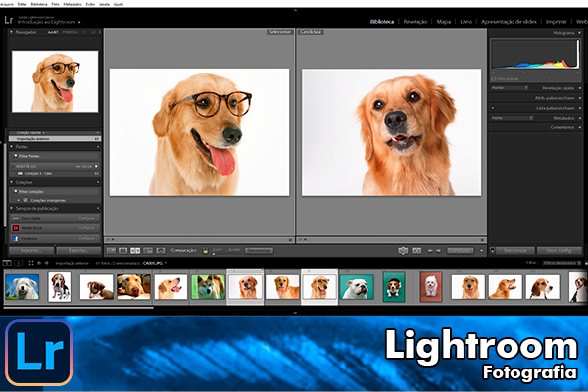
Task: Click the main window display icon
Action: 7,263
